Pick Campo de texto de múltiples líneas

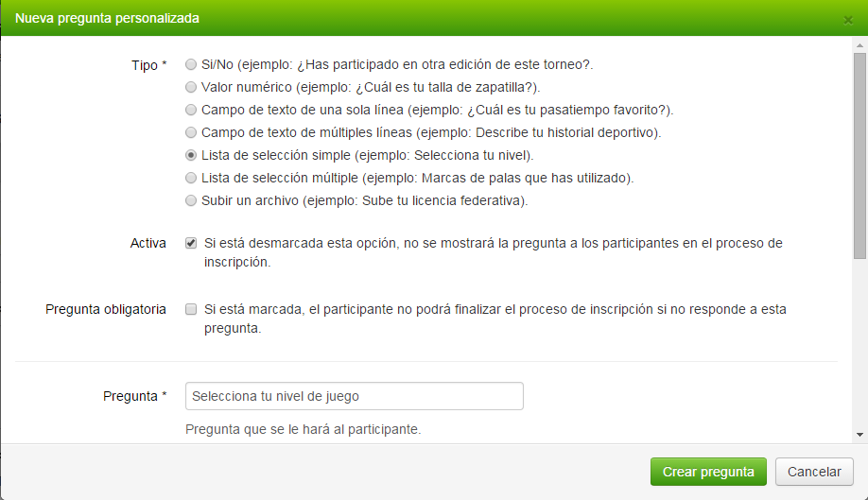tap(191, 132)
